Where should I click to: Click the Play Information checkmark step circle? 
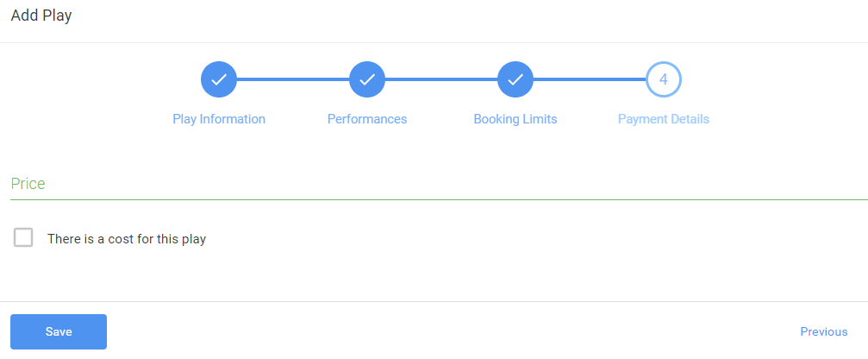pos(219,79)
